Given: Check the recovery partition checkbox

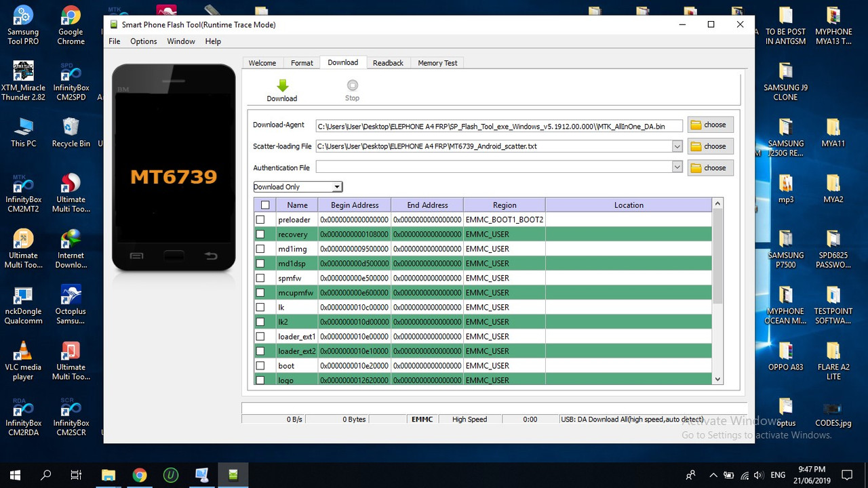Looking at the screenshot, I should [260, 234].
